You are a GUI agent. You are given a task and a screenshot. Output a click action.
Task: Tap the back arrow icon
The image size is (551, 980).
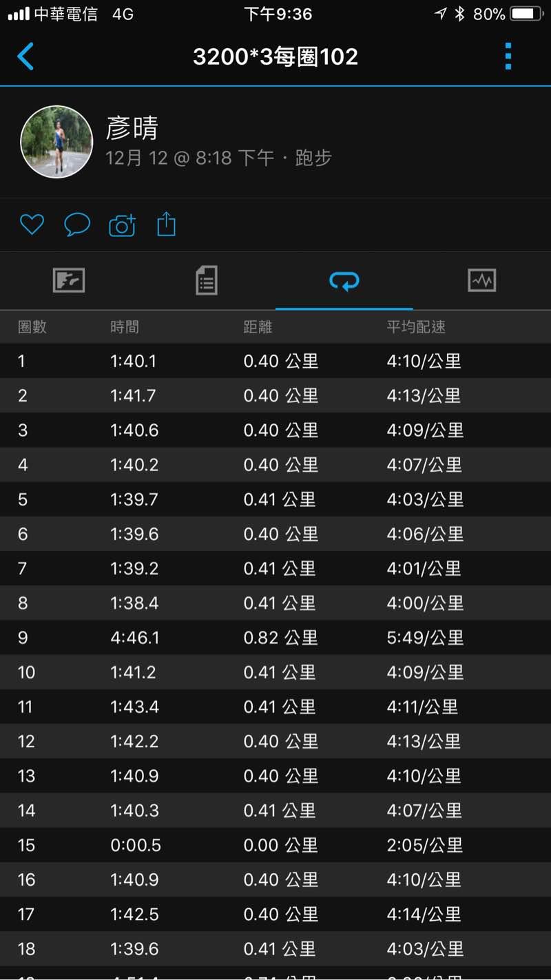pyautogui.click(x=25, y=56)
